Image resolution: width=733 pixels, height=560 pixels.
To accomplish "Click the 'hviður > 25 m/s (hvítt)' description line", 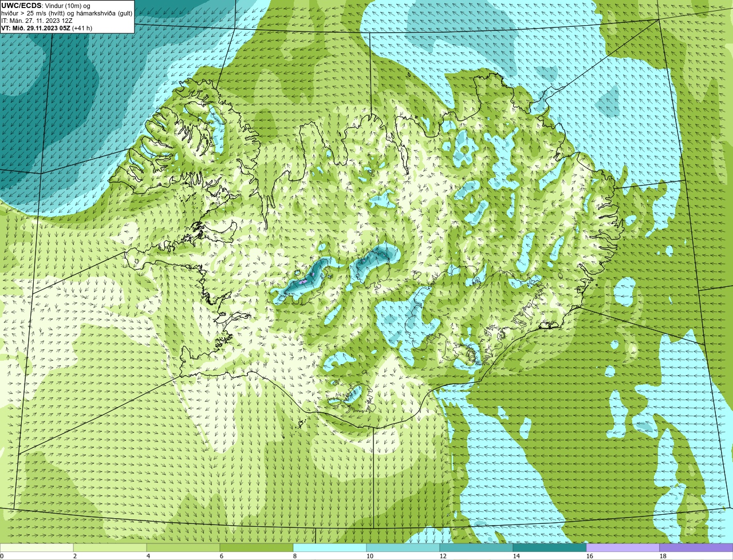I will coord(66,13).
